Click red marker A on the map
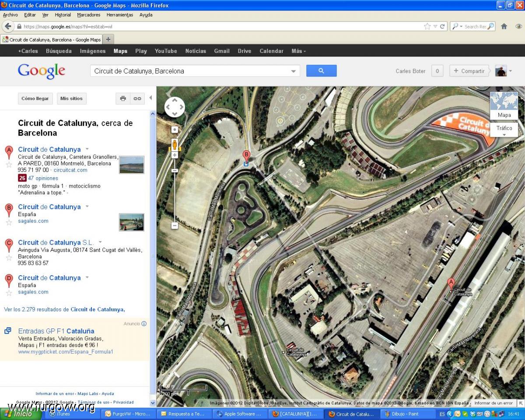The height and width of the screenshot is (420, 525). [x=451, y=283]
